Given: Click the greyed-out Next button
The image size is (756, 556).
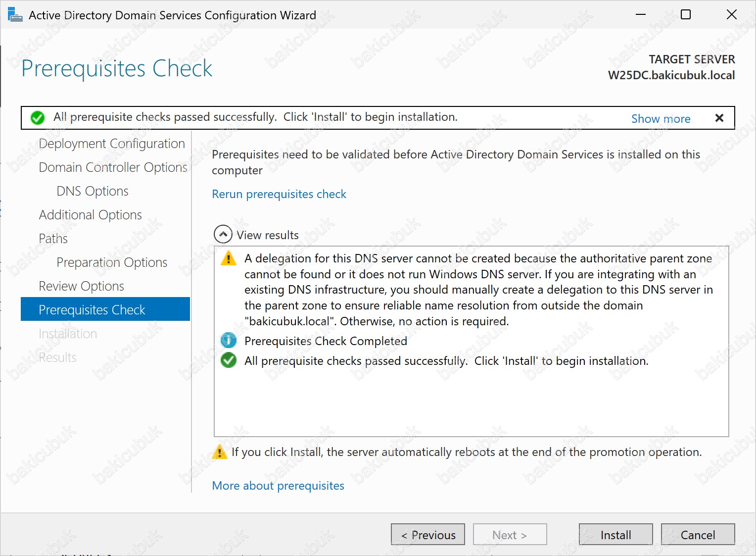Looking at the screenshot, I should pyautogui.click(x=510, y=534).
